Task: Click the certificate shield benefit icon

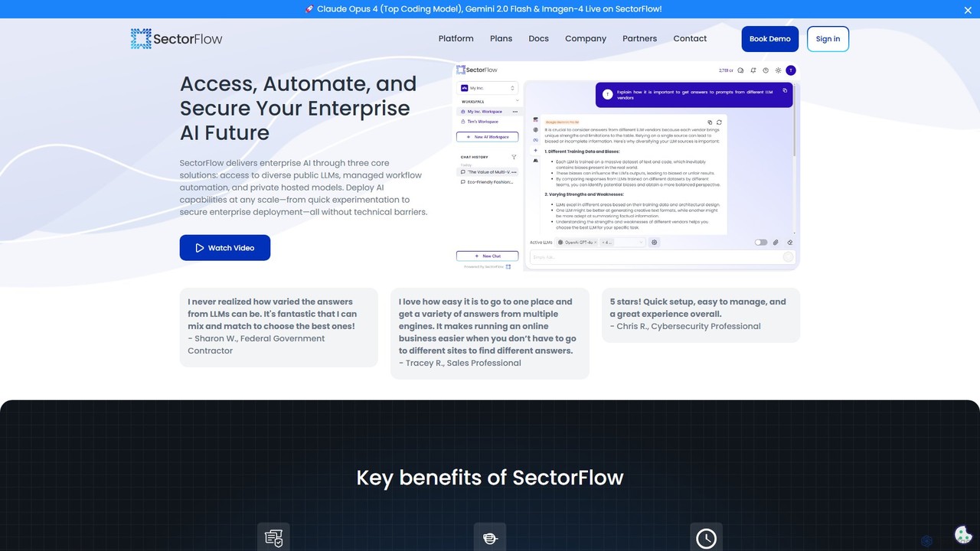Action: [x=273, y=539]
